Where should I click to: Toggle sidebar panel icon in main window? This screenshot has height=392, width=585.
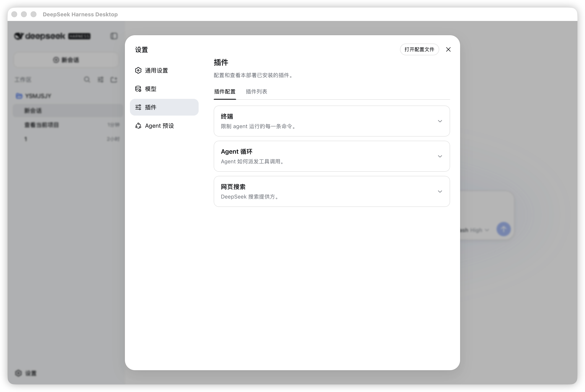[114, 36]
